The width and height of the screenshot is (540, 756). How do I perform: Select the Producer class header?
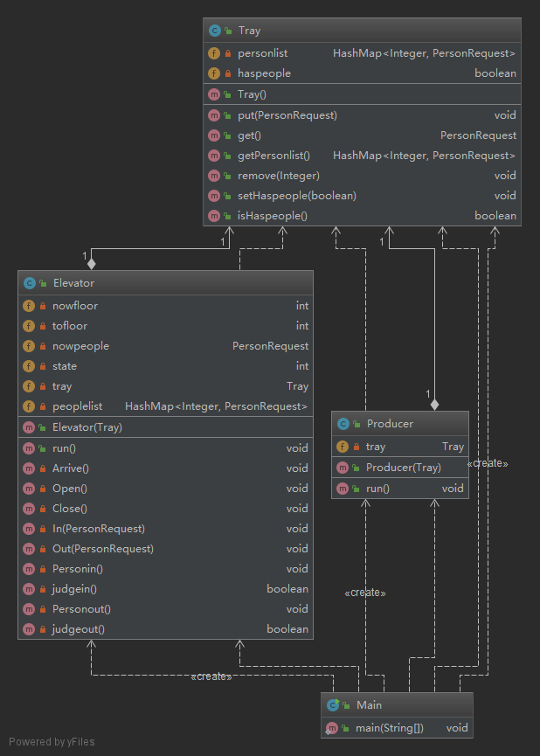coord(400,424)
